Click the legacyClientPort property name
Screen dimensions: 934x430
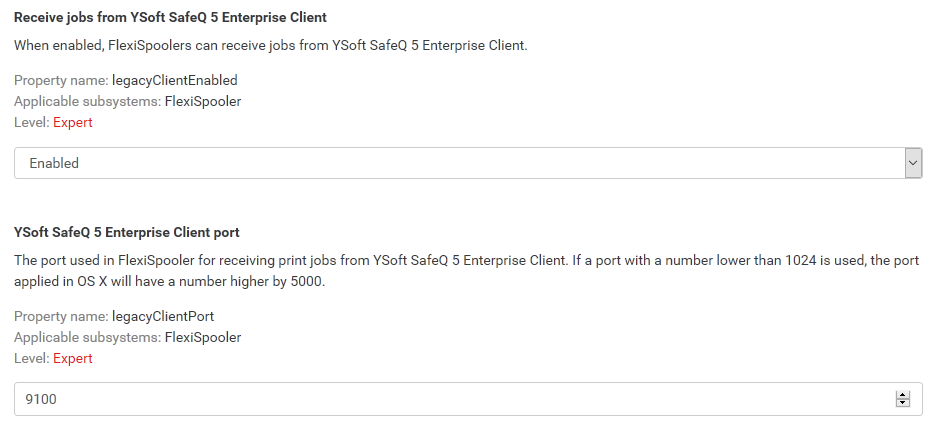pyautogui.click(x=163, y=316)
